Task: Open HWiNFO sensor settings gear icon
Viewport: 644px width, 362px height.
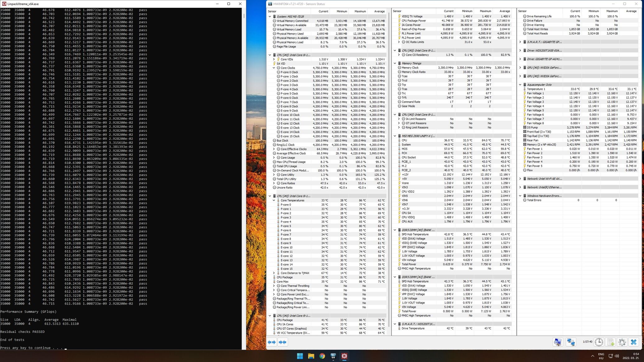Action: [622, 342]
